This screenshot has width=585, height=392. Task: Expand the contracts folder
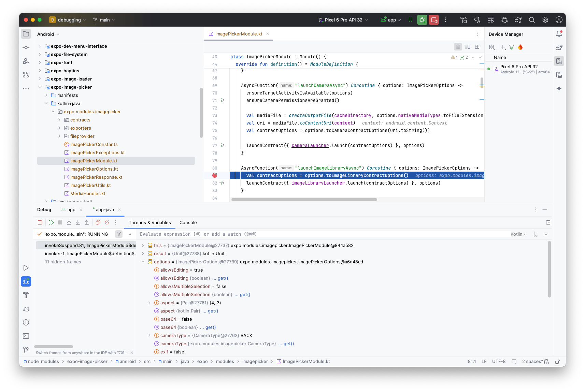point(59,120)
